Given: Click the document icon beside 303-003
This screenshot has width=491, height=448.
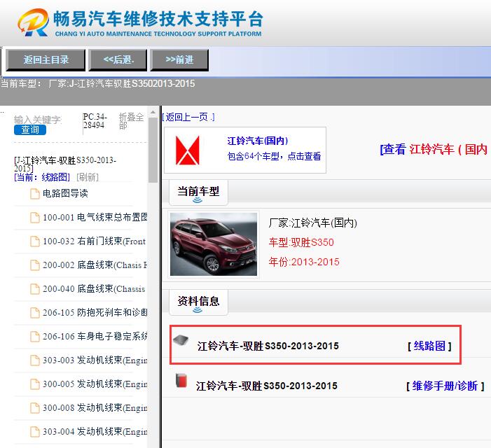Looking at the screenshot, I should (35, 360).
